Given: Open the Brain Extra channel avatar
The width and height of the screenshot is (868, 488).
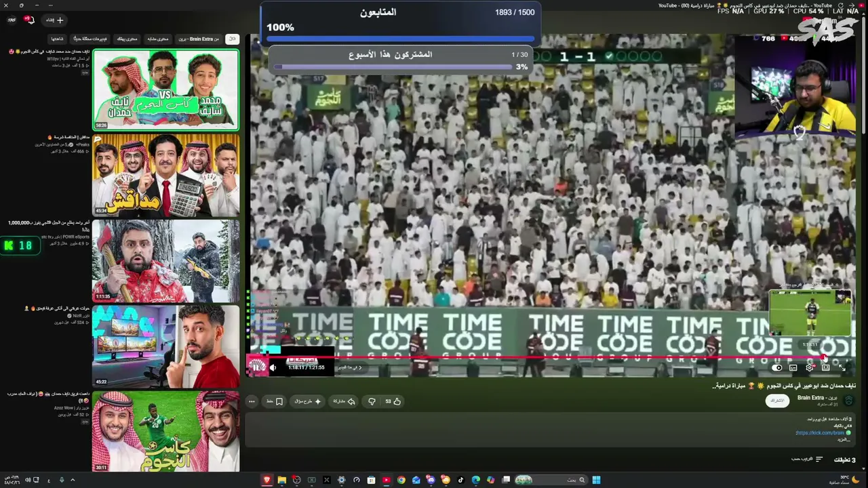Looking at the screenshot, I should pyautogui.click(x=848, y=401).
